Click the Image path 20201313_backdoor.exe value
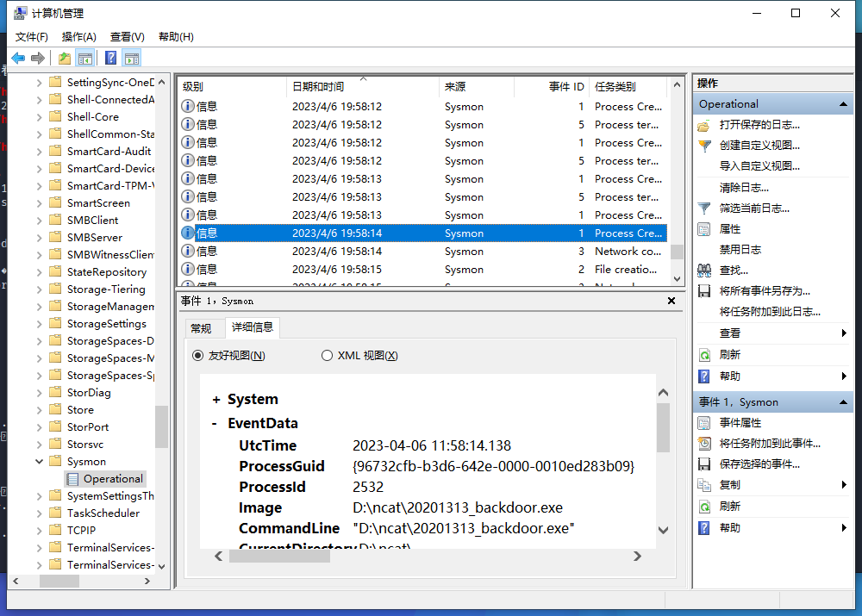 click(x=458, y=507)
